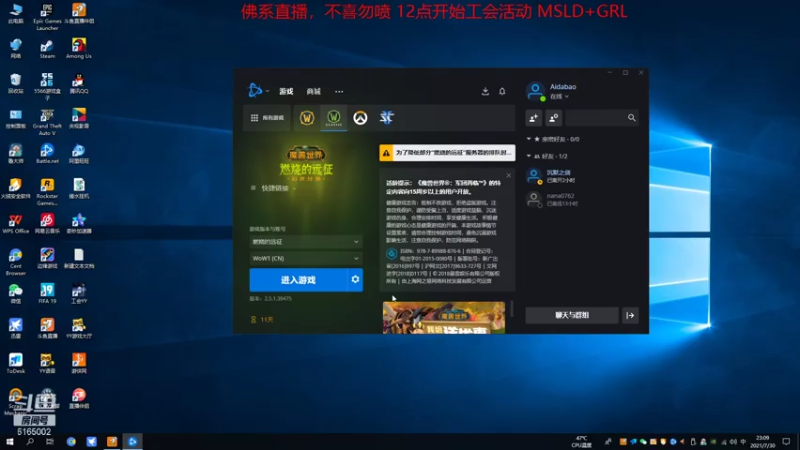Click the friend management icon

(554, 118)
